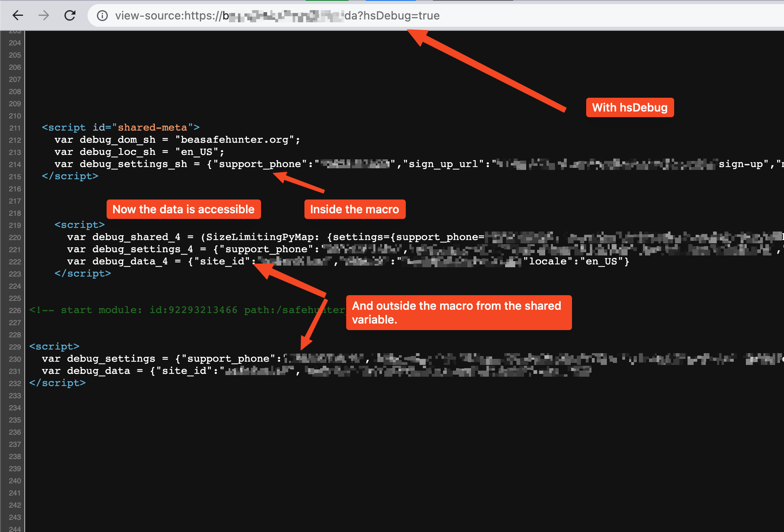The width and height of the screenshot is (784, 532).
Task: Open page info via the circled info icon
Action: (x=102, y=15)
